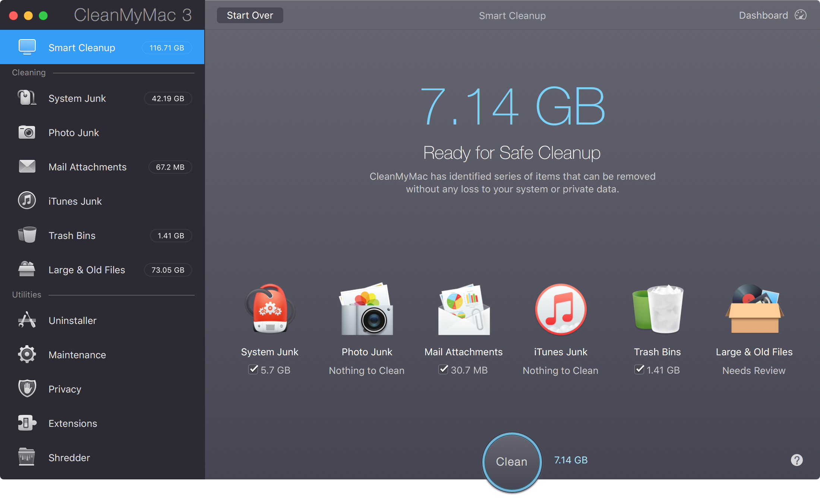Open Uninstaller utility in the sidebar

coord(102,321)
